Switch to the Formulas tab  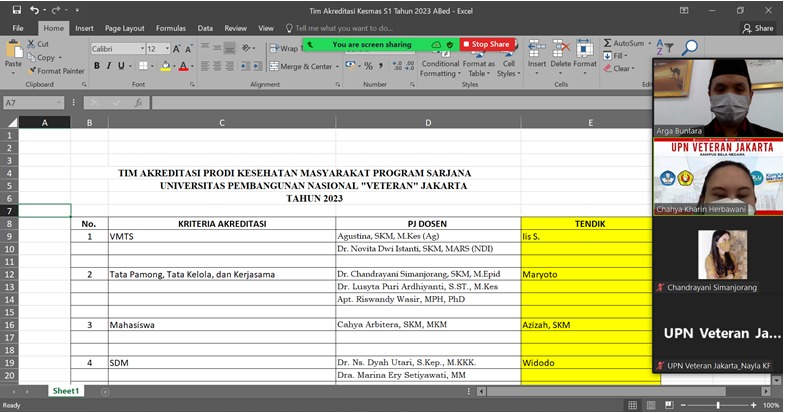click(x=170, y=28)
